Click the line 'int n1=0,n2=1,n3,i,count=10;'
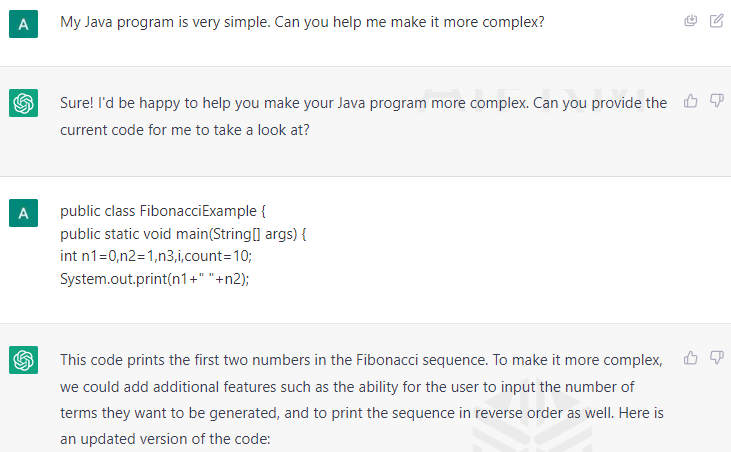 pyautogui.click(x=156, y=256)
